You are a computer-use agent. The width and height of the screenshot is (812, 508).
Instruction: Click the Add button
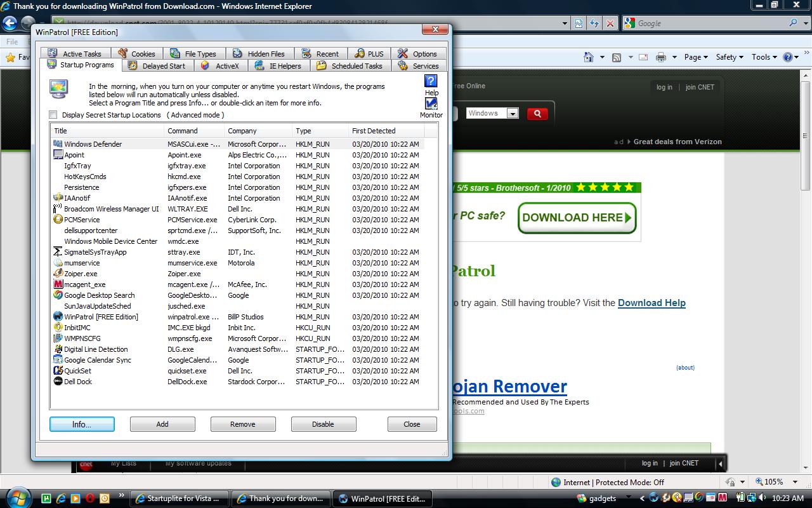pos(162,424)
